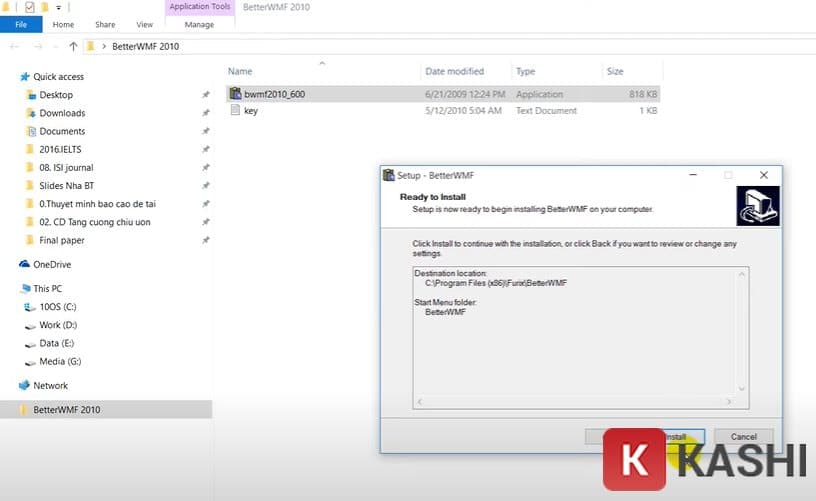
Task: Click the pin icon next to Documents
Action: [206, 131]
